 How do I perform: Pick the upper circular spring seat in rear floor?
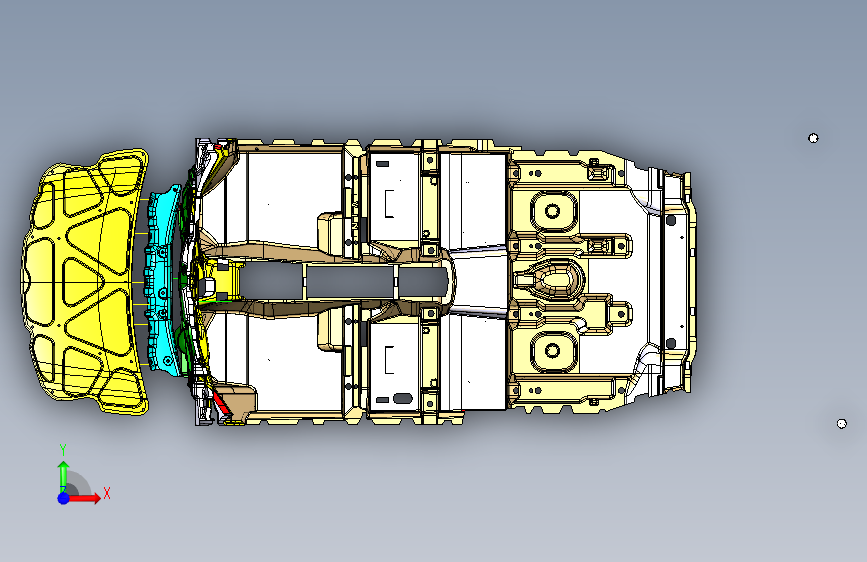[552, 211]
